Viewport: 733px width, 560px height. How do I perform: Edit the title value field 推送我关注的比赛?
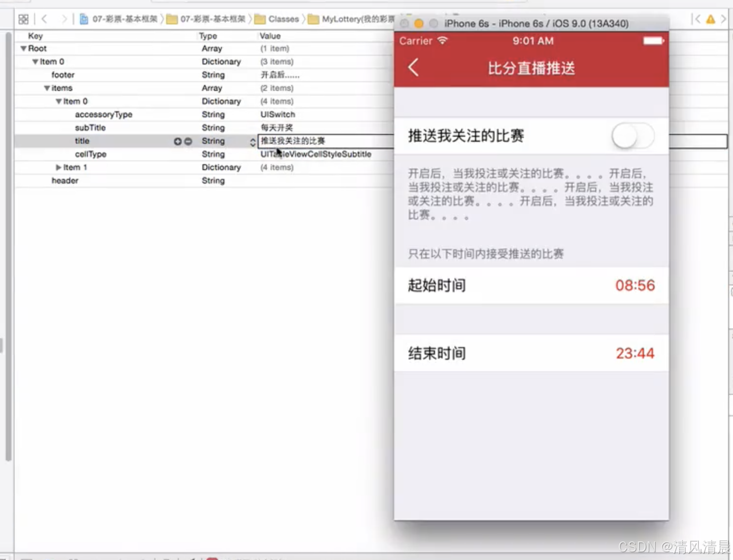tap(325, 141)
